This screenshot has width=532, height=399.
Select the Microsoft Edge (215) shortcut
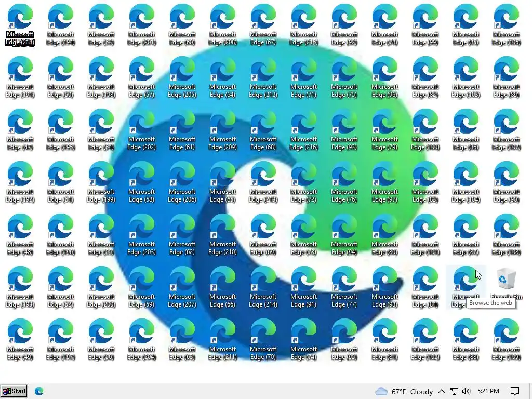[303, 25]
